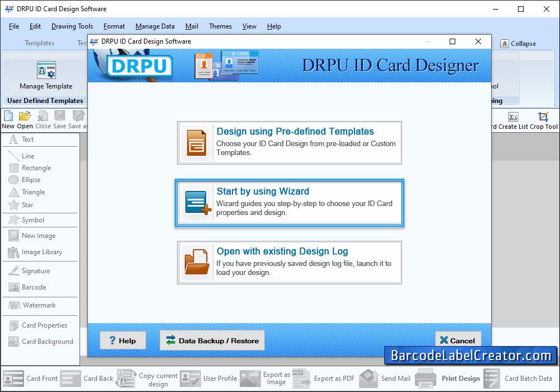
Task: Click the Watermark tool
Action: click(x=39, y=305)
